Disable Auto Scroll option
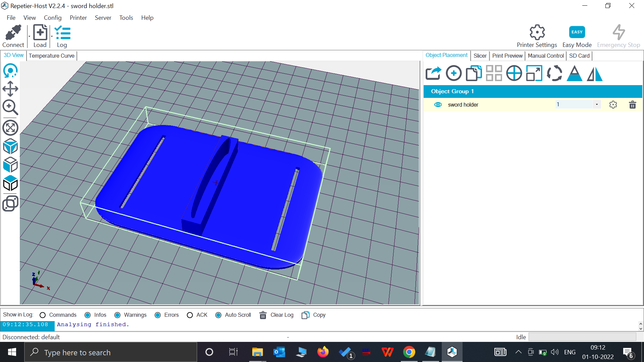 pos(218,315)
